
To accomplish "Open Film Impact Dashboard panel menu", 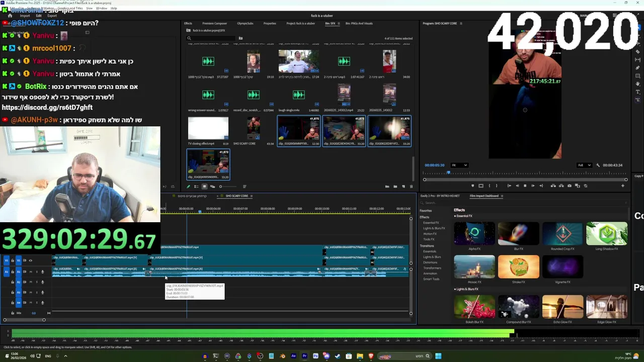I will 502,196.
